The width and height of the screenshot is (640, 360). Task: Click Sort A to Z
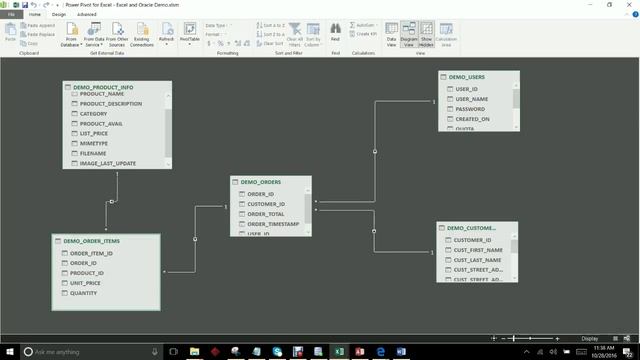[x=271, y=25]
